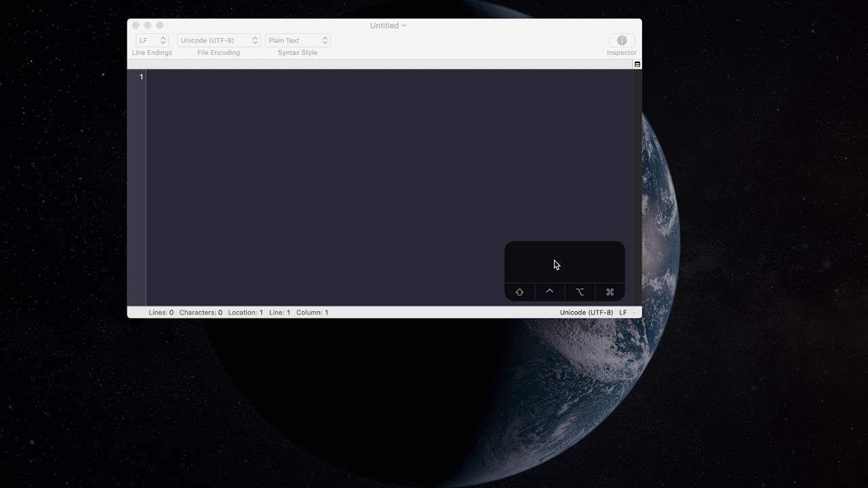868x488 pixels.
Task: Click the editor's vertical scrollbar track
Action: (x=637, y=187)
